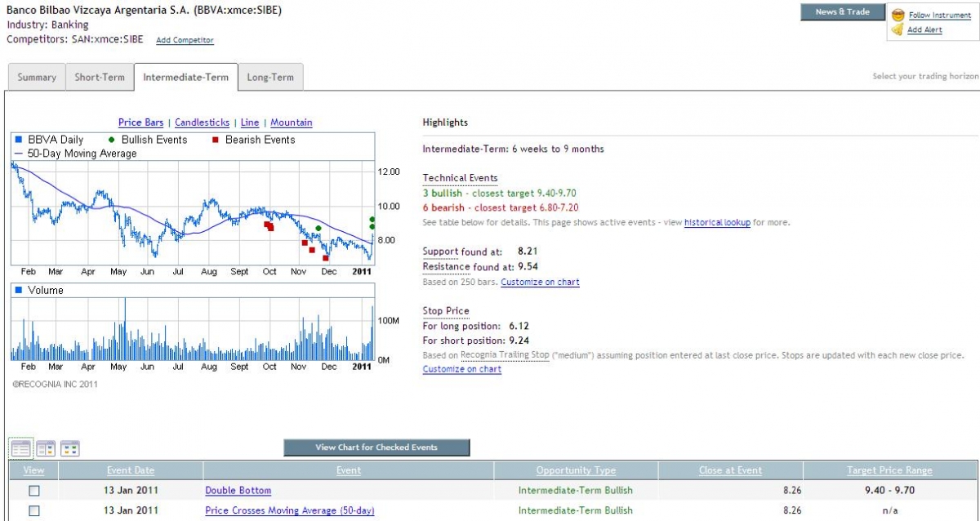Click Customize on chart under Support/Resistance
The height and width of the screenshot is (521, 980).
pos(540,282)
